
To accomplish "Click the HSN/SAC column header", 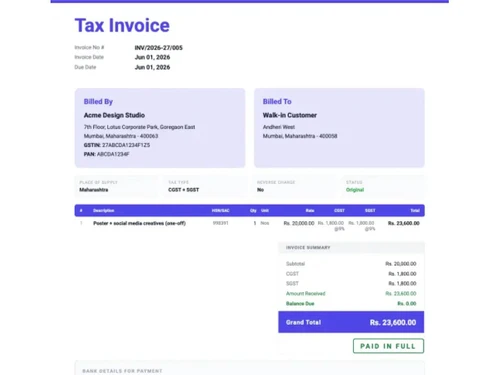I will click(x=221, y=211).
